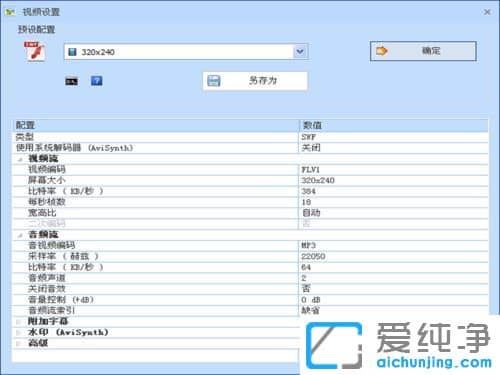500x375 pixels.
Task: Click the floppy disk save icon
Action: click(214, 81)
